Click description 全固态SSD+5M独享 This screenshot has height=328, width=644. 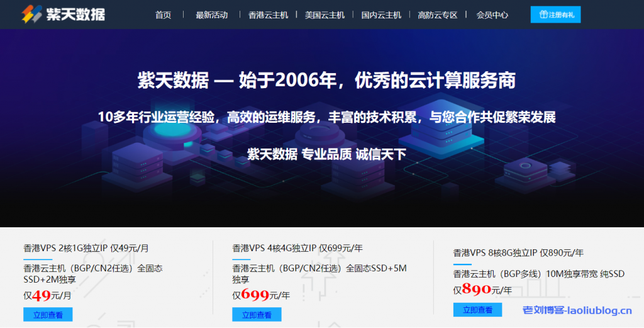point(319,274)
